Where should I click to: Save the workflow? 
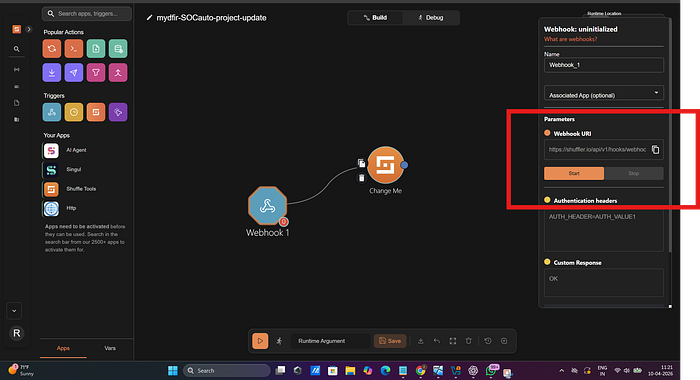[390, 341]
